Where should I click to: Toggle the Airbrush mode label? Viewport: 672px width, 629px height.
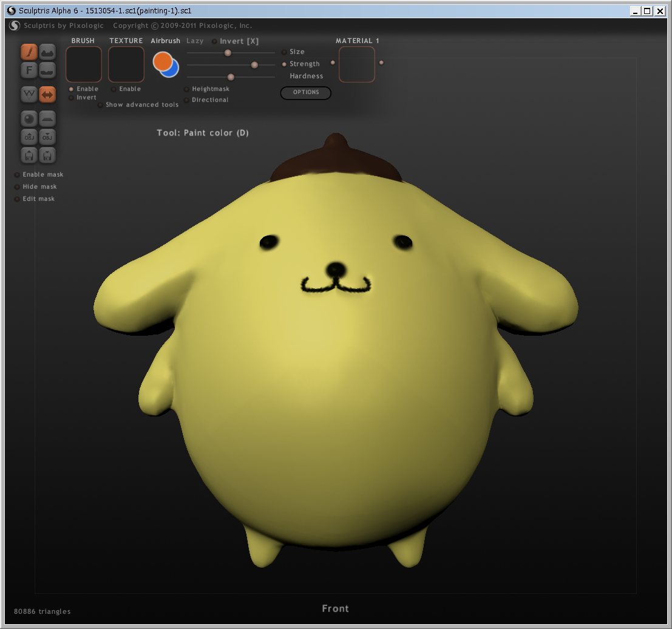coord(166,41)
